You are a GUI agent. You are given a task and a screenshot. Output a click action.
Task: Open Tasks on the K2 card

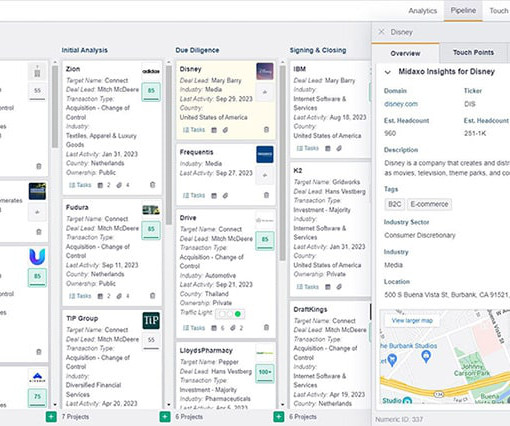click(308, 287)
